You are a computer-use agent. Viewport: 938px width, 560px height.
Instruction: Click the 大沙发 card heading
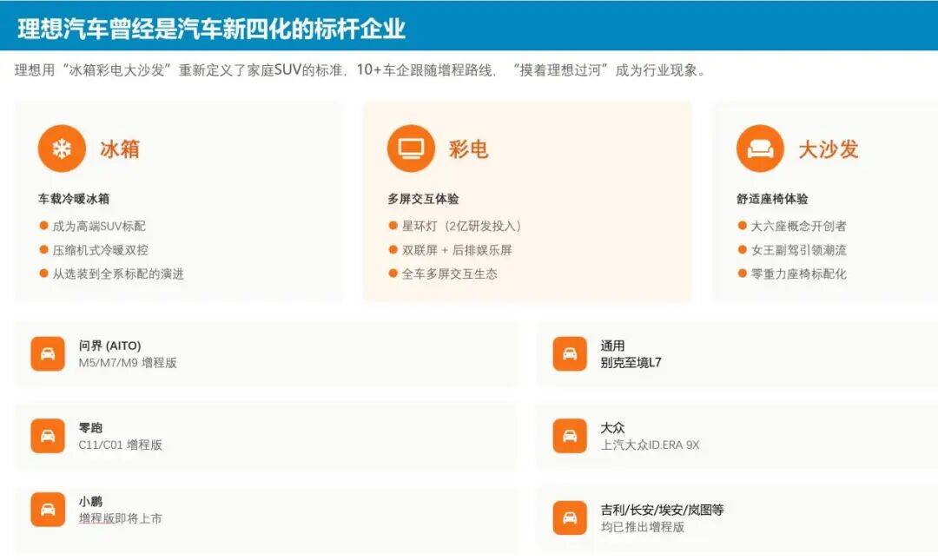coord(829,149)
